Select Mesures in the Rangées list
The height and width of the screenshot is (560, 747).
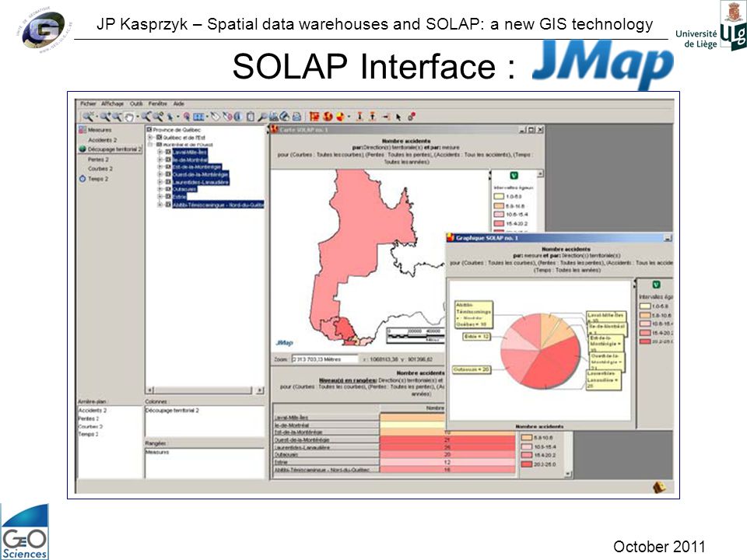click(157, 452)
